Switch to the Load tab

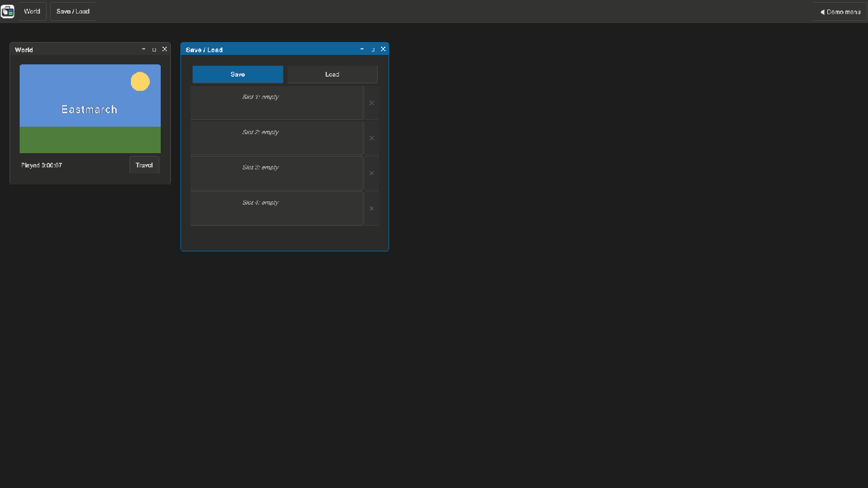click(332, 75)
